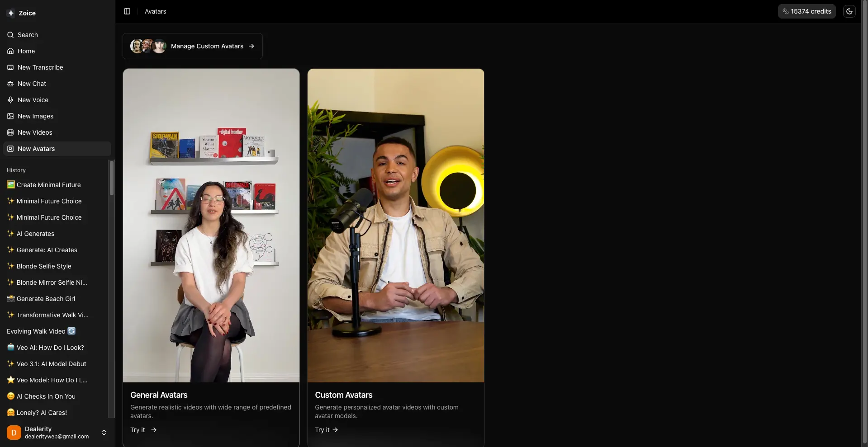Click the avatar faces group thumbnail
868x447 pixels.
pos(148,46)
